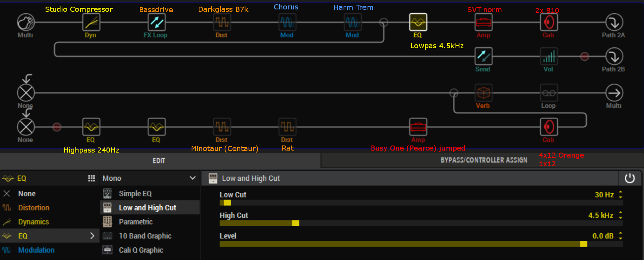Viewport: 644px width, 260px height.
Task: Select the Harm Trem Mod block
Action: pos(353,22)
